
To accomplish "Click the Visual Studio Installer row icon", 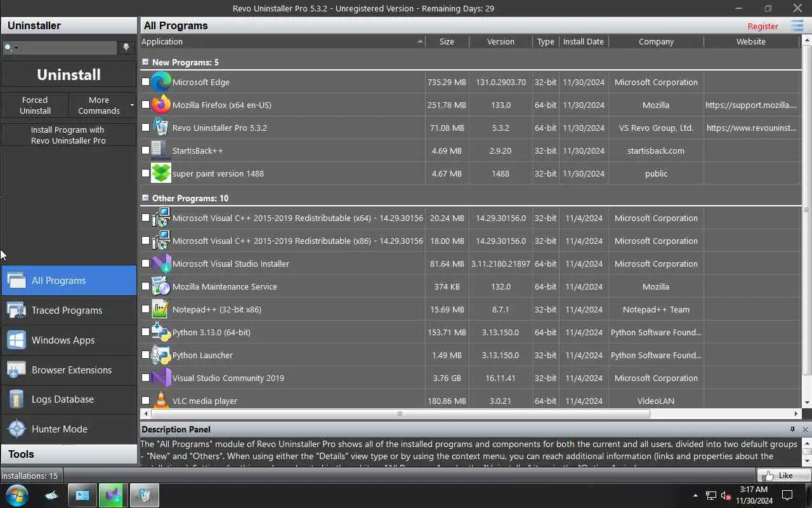I will (161, 264).
